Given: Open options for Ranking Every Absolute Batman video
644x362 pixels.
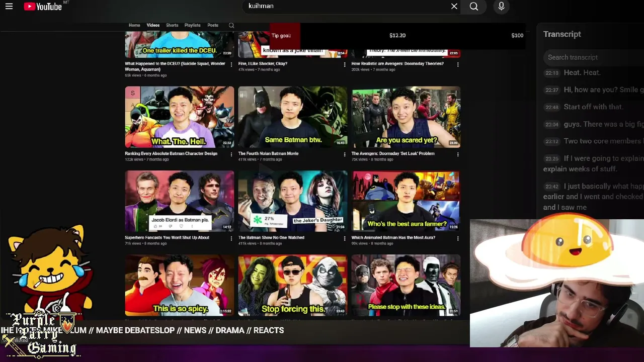Looking at the screenshot, I should pos(231,154).
